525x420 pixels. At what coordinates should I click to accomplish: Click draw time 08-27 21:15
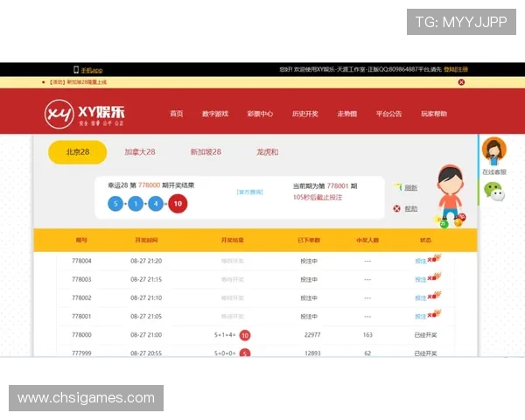(x=146, y=279)
